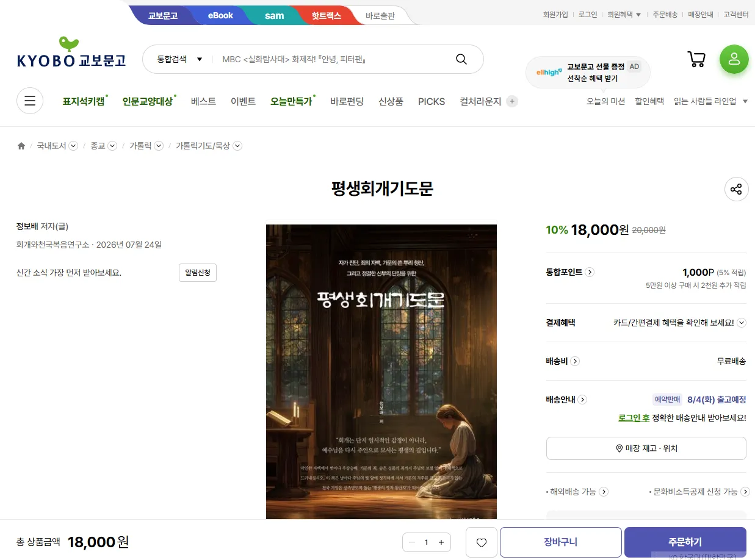This screenshot has width=755, height=560.
Task: Click the 고객센터 link
Action: 736,15
